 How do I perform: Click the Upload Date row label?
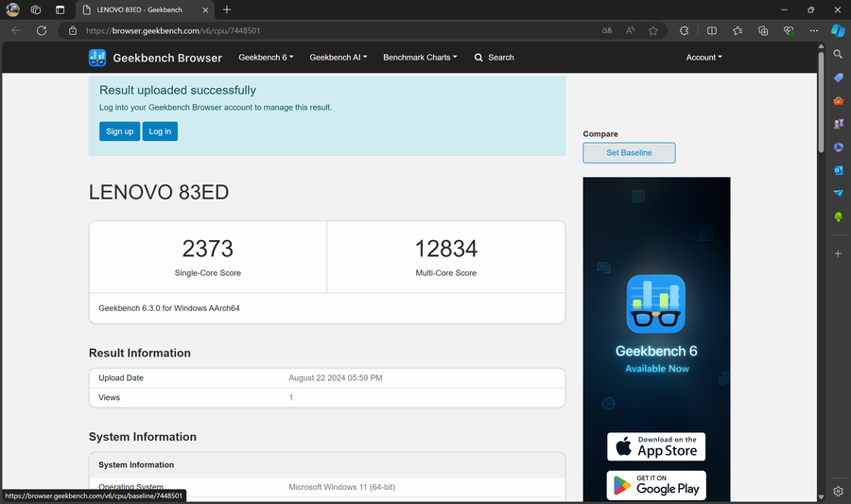pos(121,378)
